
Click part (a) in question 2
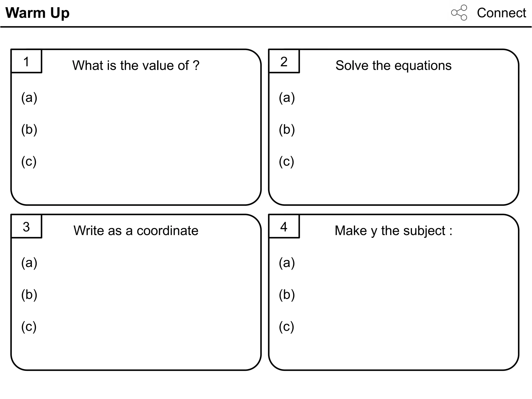(287, 98)
